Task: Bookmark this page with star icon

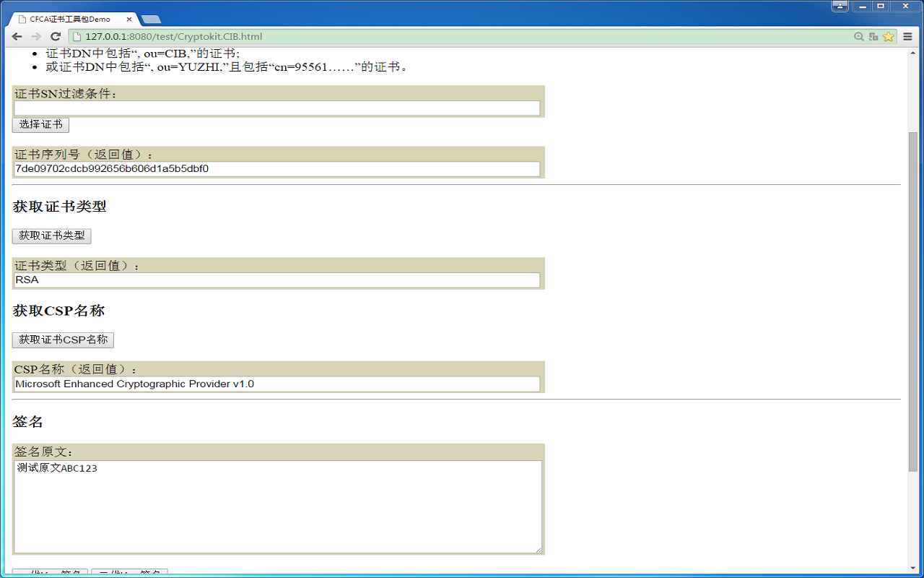Action: pos(888,36)
